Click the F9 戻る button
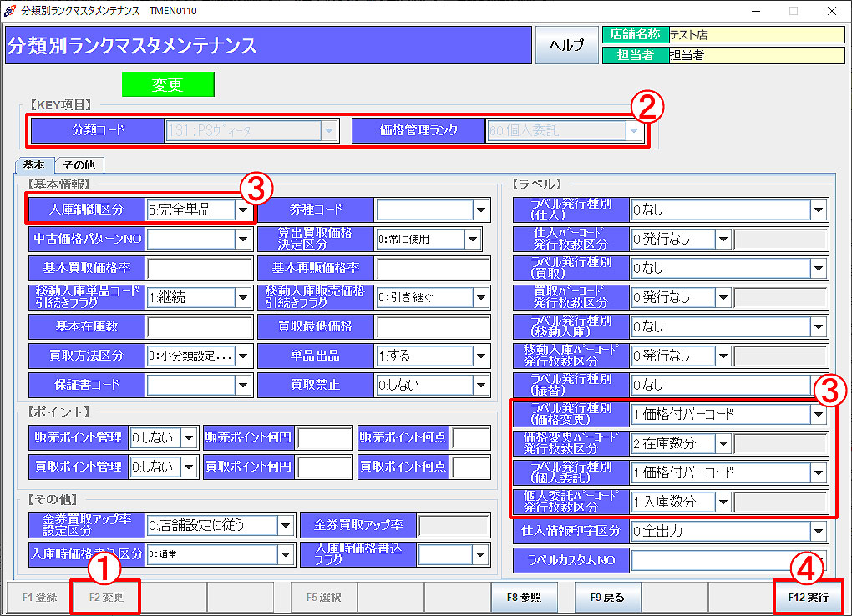 (607, 598)
